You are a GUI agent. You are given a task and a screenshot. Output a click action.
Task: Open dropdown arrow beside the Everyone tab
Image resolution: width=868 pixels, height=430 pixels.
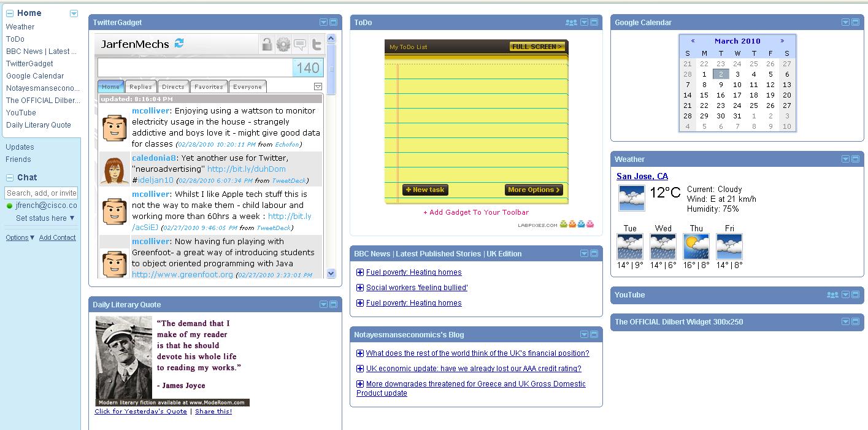click(x=318, y=86)
